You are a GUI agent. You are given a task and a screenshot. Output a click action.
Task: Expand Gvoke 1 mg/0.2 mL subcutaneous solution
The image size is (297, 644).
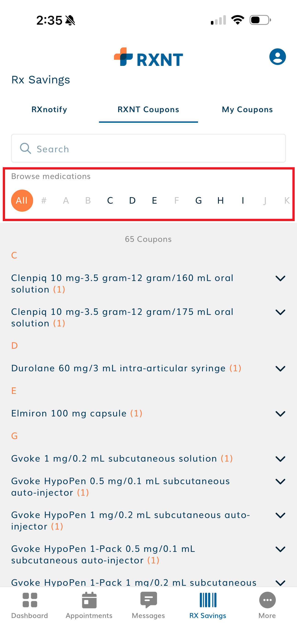(x=280, y=459)
